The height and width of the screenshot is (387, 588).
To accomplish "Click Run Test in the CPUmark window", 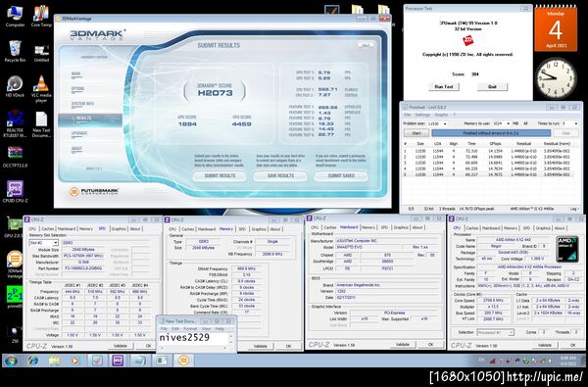I will click(444, 86).
